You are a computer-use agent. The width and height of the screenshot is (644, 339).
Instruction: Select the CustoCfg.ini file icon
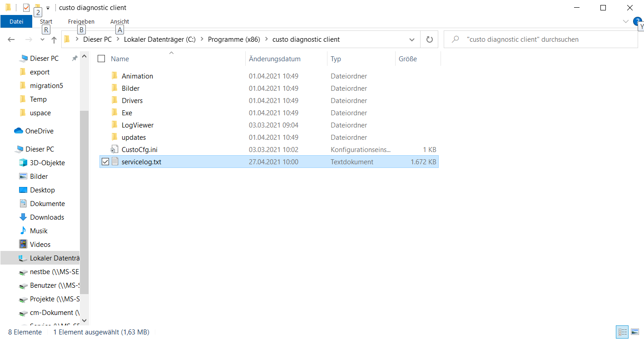(114, 149)
